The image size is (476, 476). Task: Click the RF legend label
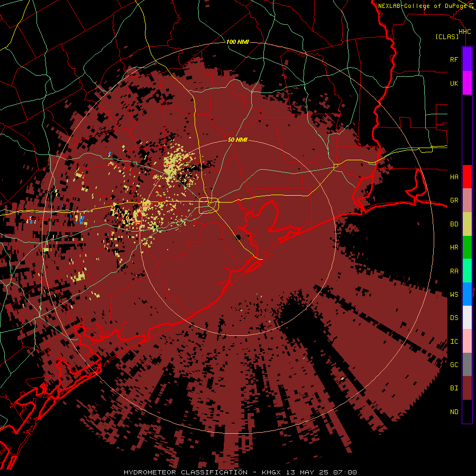click(x=454, y=59)
